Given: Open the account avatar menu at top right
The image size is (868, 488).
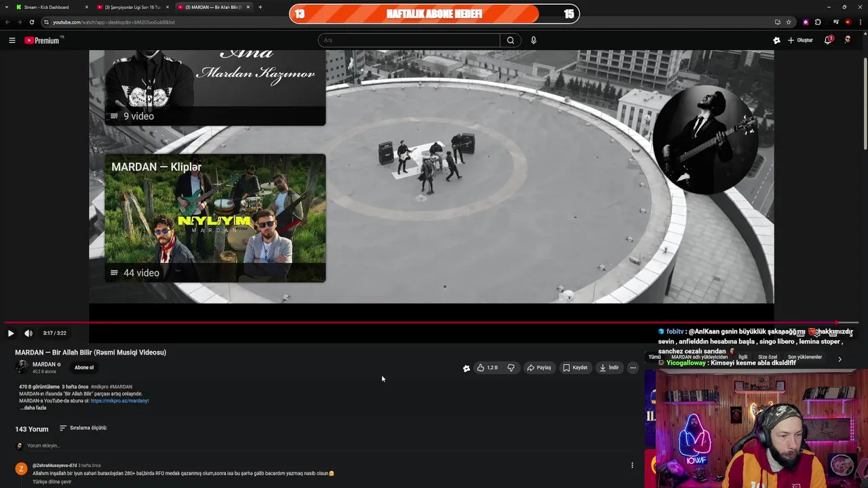Looking at the screenshot, I should 848,41.
